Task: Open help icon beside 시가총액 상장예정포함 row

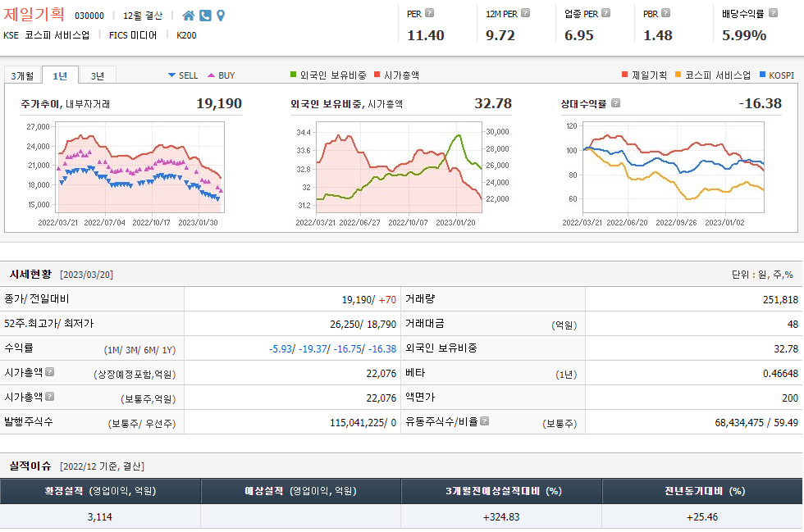Action: 50,371
